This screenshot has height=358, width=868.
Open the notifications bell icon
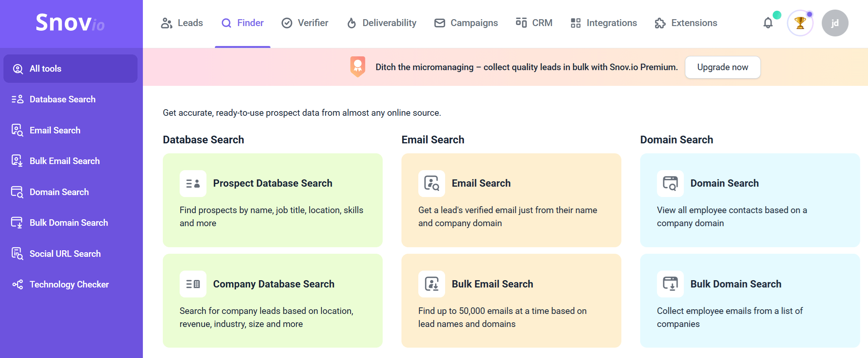pos(768,23)
